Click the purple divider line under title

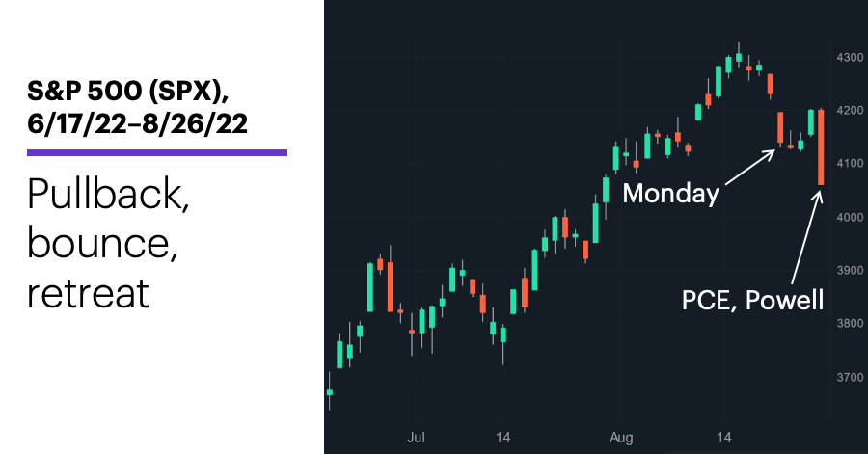[x=156, y=152]
